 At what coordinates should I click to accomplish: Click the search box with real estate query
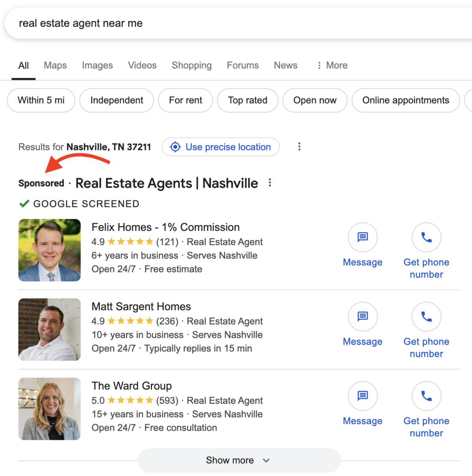click(x=238, y=23)
